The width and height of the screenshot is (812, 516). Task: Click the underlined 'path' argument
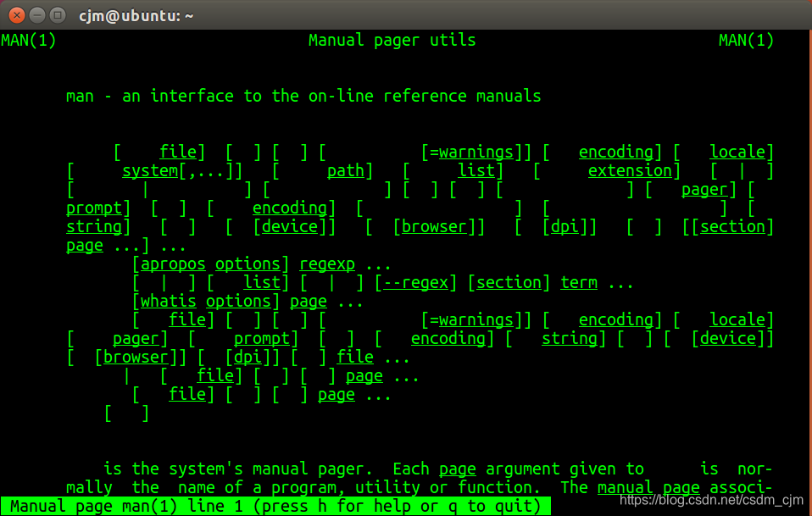coord(346,171)
